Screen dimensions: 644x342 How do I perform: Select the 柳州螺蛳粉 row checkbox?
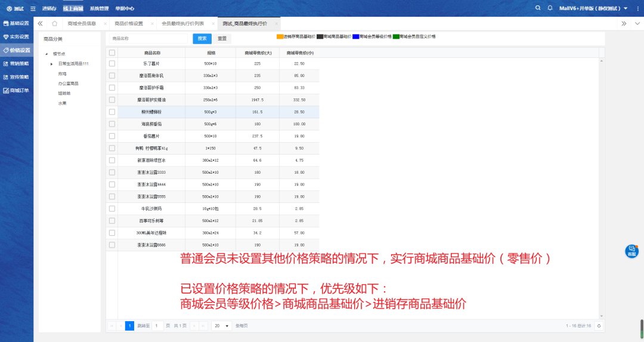pyautogui.click(x=112, y=112)
